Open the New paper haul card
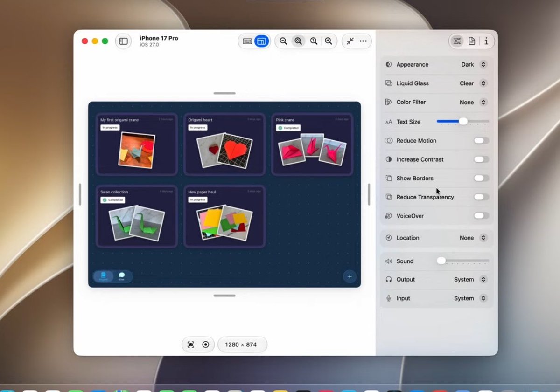Image resolution: width=560 pixels, height=392 pixels. tap(224, 216)
